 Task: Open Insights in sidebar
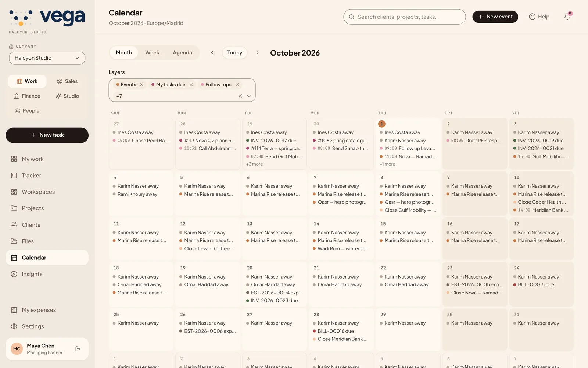(47, 274)
